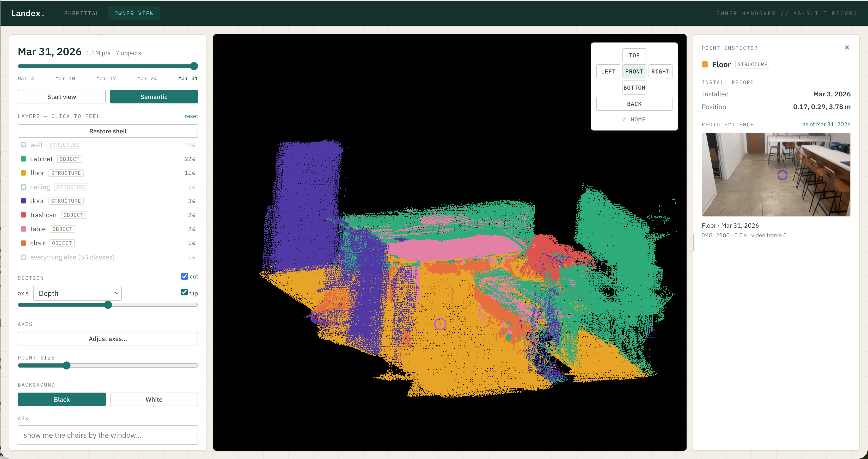Jump to Mar 10 on timeline
Image resolution: width=868 pixels, height=459 pixels.
point(65,78)
